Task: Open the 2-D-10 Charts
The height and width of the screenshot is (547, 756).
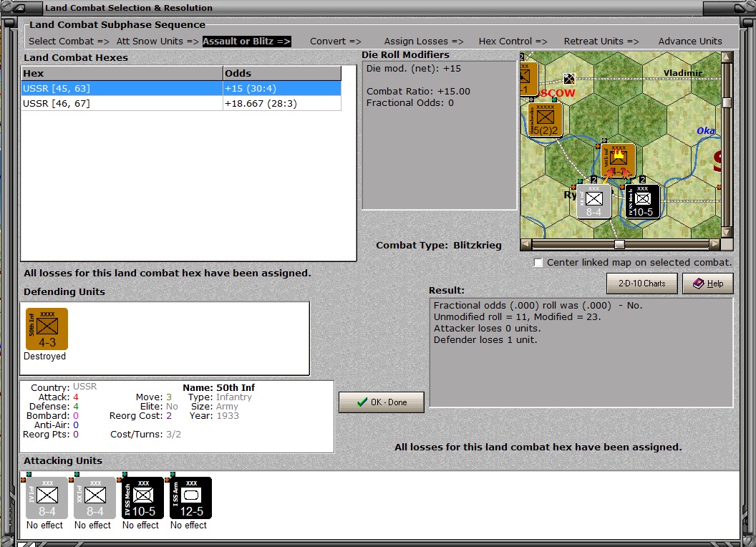Action: pyautogui.click(x=641, y=284)
